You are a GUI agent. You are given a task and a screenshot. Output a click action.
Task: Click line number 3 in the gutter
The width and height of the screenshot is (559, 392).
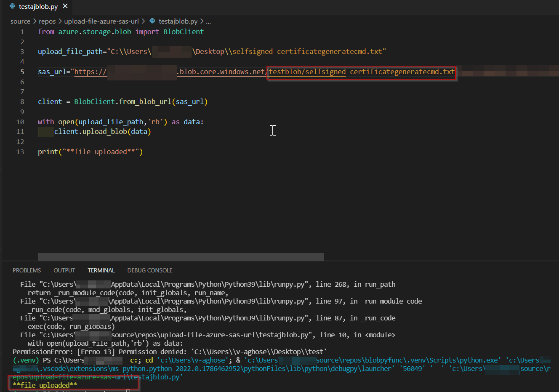click(x=22, y=51)
